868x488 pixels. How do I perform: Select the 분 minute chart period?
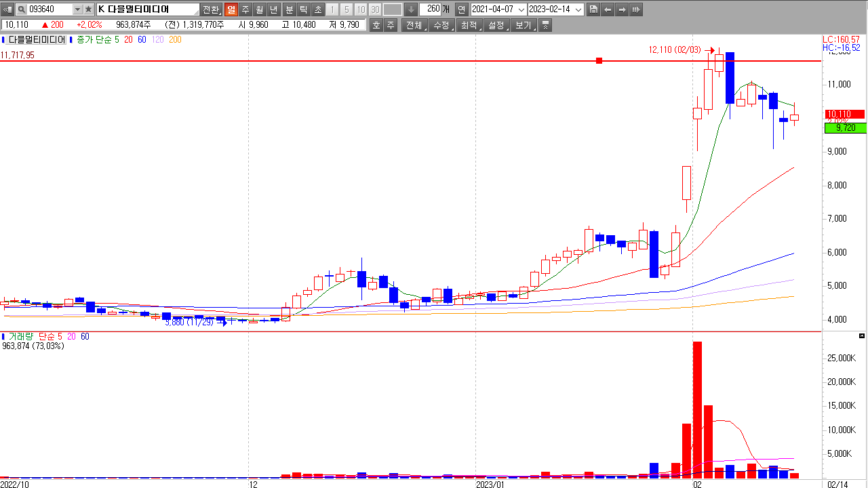click(x=290, y=9)
